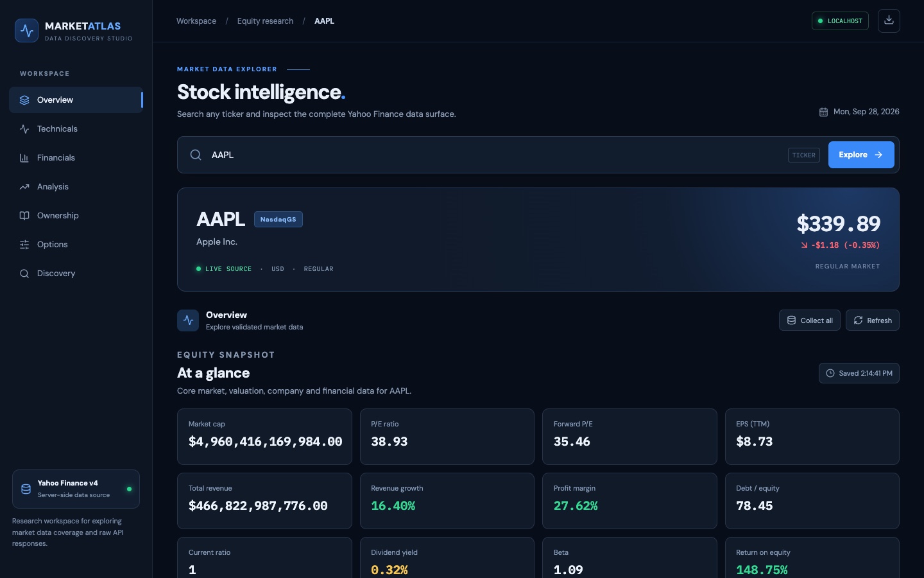Click the Forward P/E 35.46 value
The height and width of the screenshot is (578, 924).
pos(572,442)
